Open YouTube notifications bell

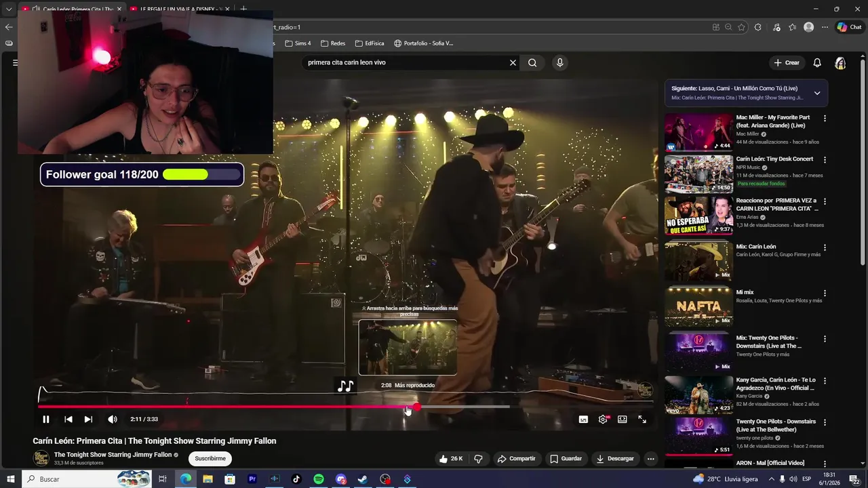click(817, 62)
